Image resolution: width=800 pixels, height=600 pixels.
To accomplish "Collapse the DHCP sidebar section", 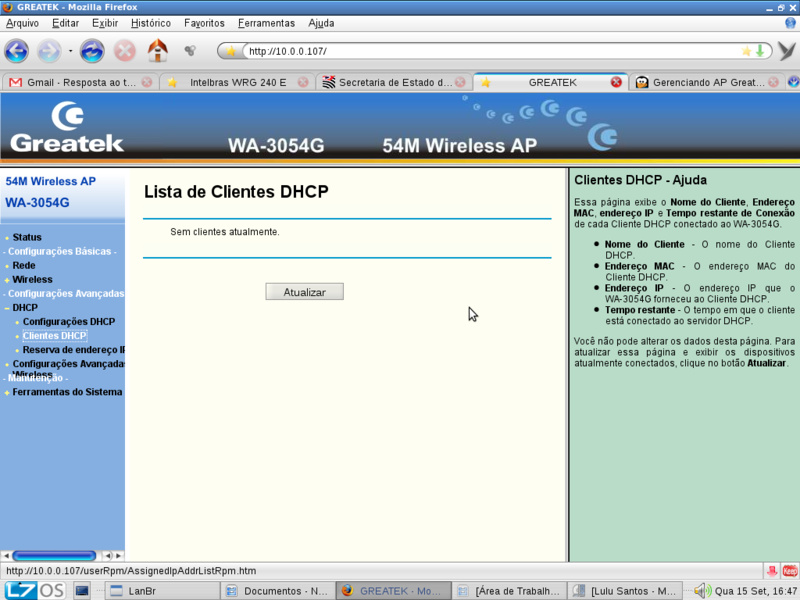I will click(x=25, y=308).
